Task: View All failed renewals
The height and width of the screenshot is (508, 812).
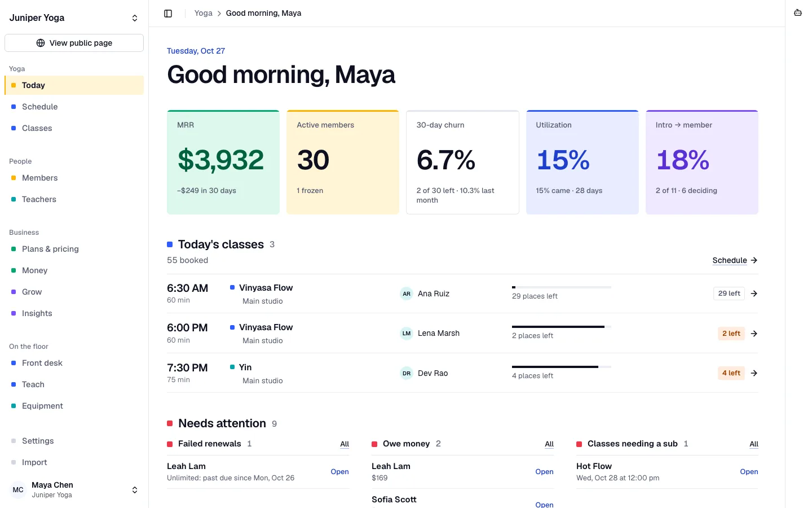Action: tap(345, 444)
